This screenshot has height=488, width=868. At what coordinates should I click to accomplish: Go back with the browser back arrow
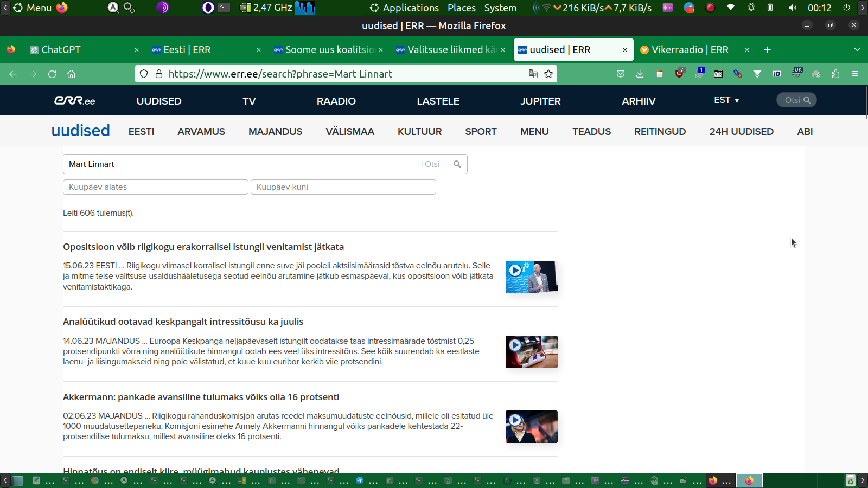[x=13, y=74]
